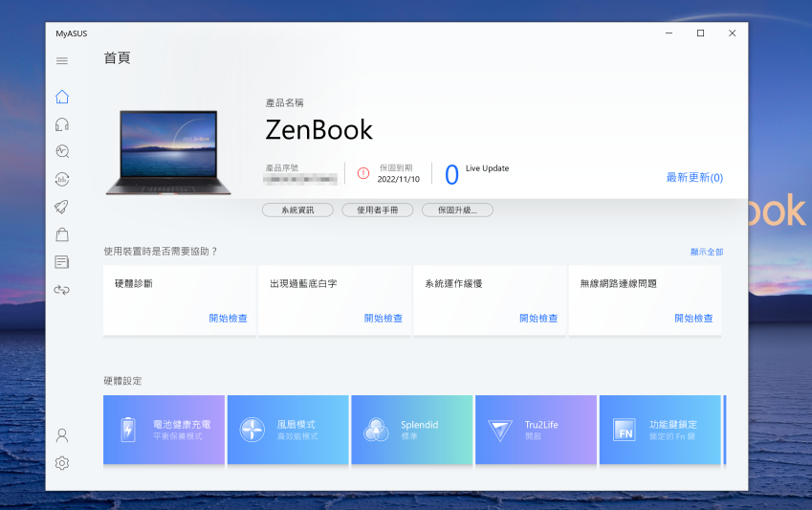Click the blurred product serial number
Screen dimensions: 812x510
point(300,179)
